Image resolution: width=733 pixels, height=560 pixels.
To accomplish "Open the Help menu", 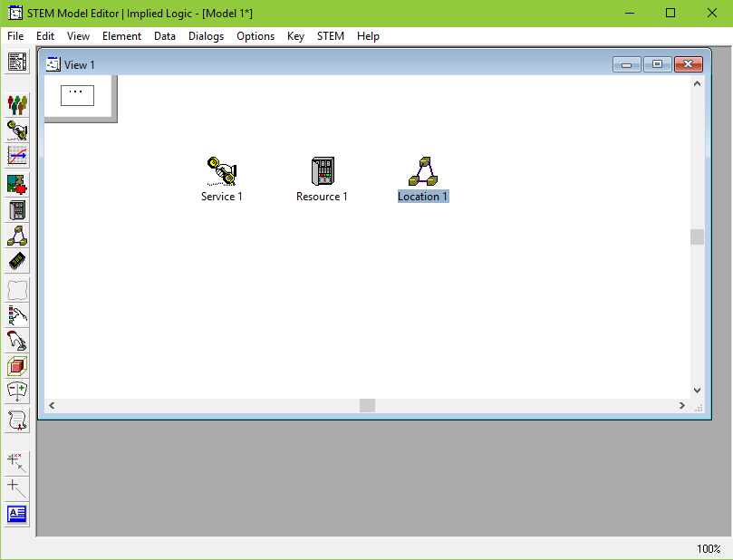I will [368, 36].
